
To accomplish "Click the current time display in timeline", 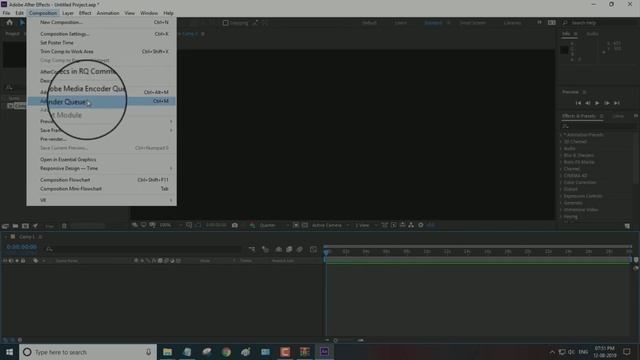I will click(22, 247).
